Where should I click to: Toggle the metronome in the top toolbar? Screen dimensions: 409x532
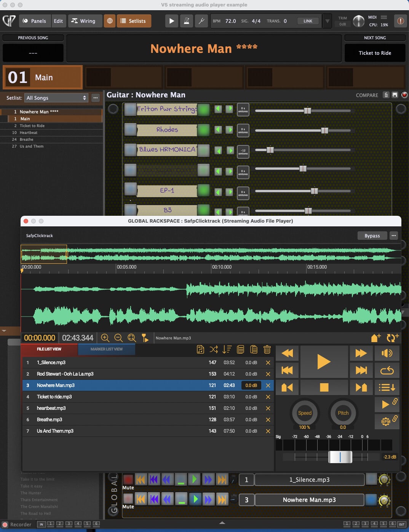click(x=186, y=21)
